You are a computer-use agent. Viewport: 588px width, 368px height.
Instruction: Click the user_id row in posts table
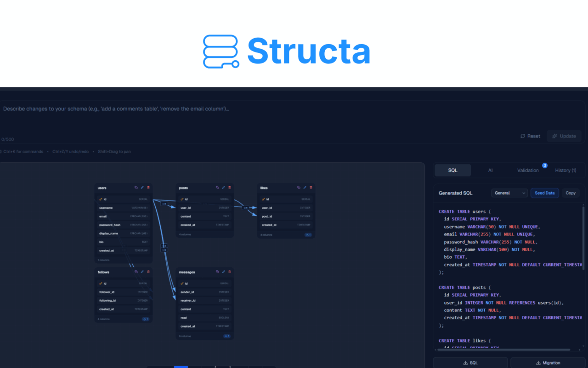(204, 208)
